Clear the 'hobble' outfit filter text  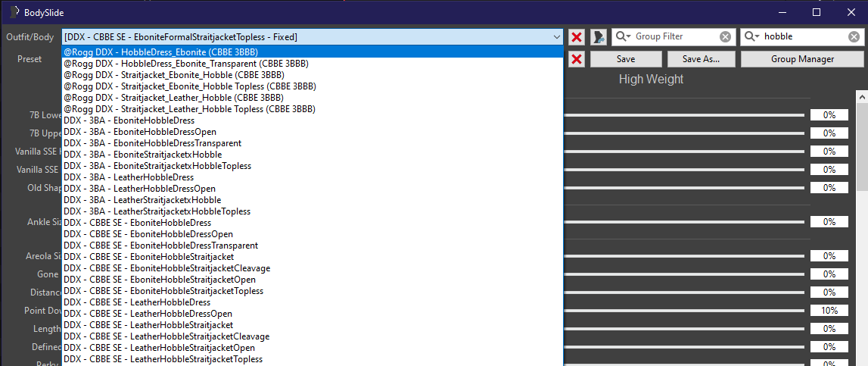854,36
